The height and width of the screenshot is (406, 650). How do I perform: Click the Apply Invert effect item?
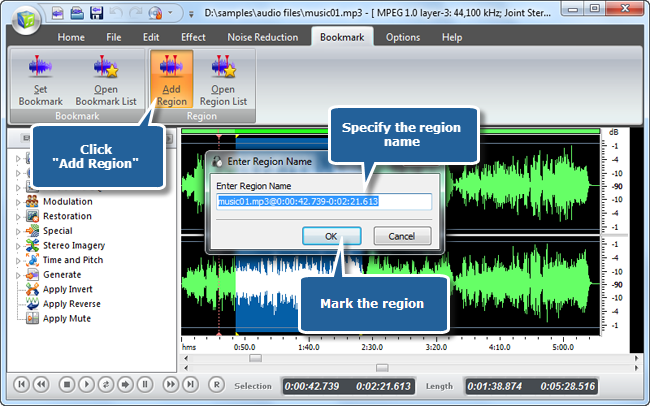(x=68, y=289)
